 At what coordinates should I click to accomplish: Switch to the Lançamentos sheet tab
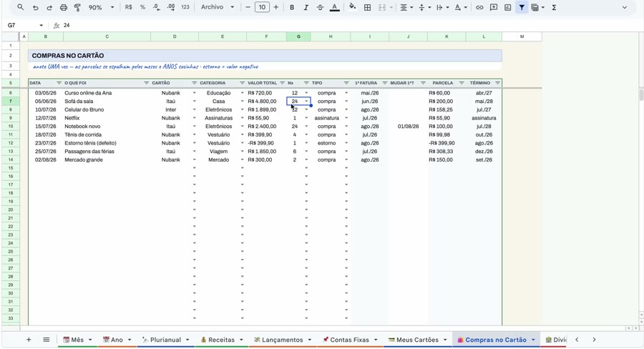pyautogui.click(x=282, y=340)
